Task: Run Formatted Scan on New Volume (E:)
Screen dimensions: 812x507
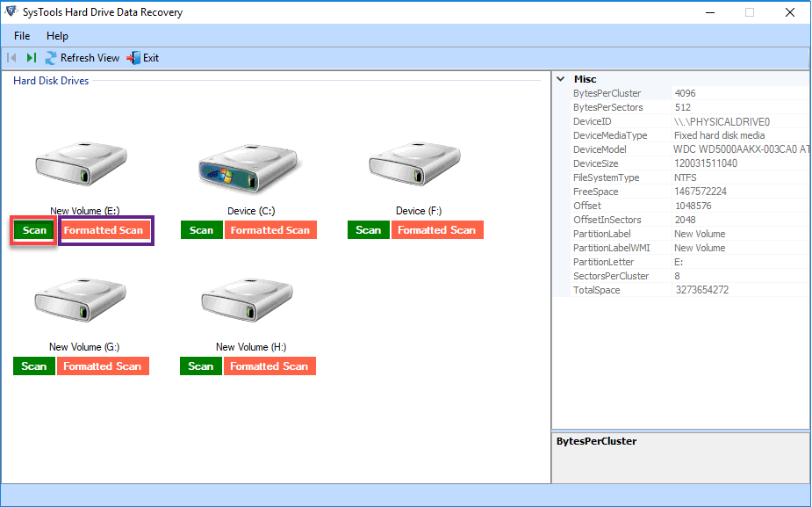Action: 105,229
